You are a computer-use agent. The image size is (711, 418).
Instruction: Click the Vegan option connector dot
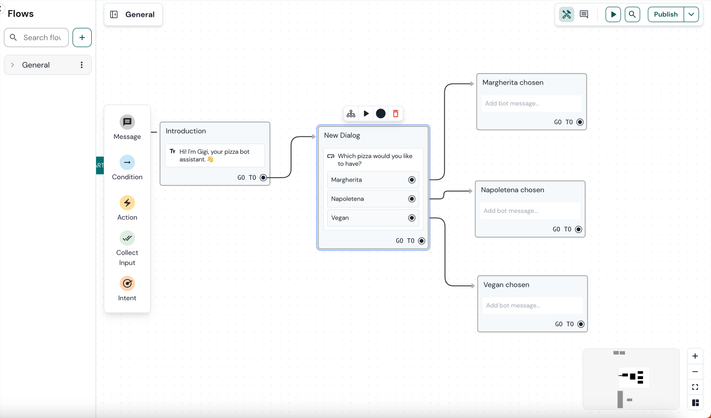click(x=412, y=218)
